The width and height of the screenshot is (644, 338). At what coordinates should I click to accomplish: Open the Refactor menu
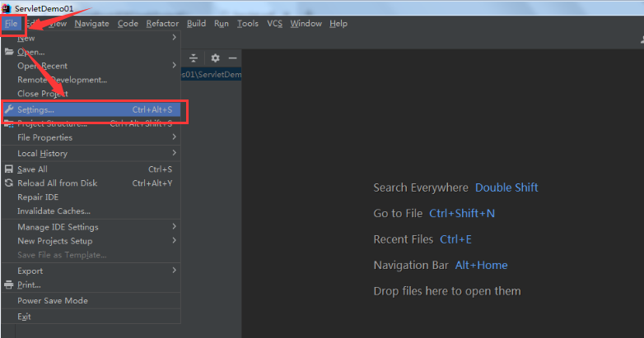pyautogui.click(x=162, y=24)
